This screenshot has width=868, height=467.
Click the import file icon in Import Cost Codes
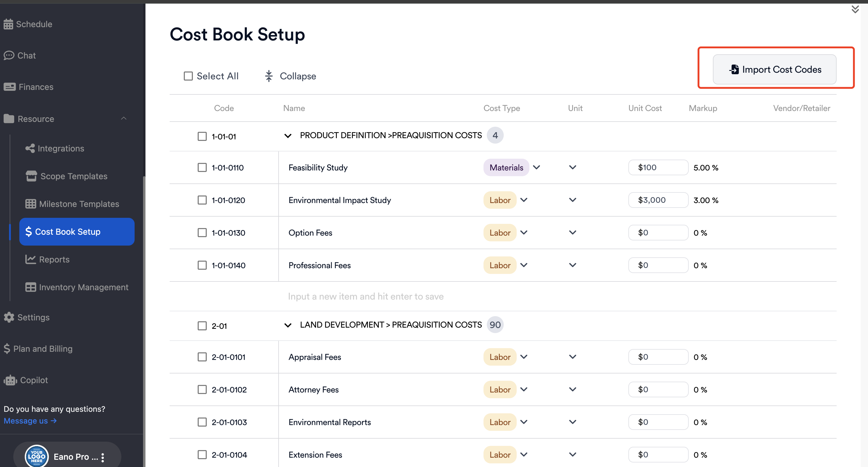click(734, 69)
